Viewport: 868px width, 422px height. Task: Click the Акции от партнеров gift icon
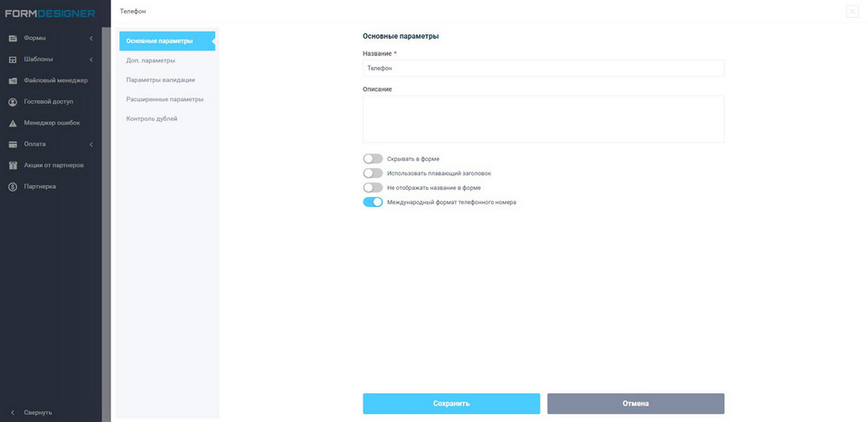click(x=13, y=165)
